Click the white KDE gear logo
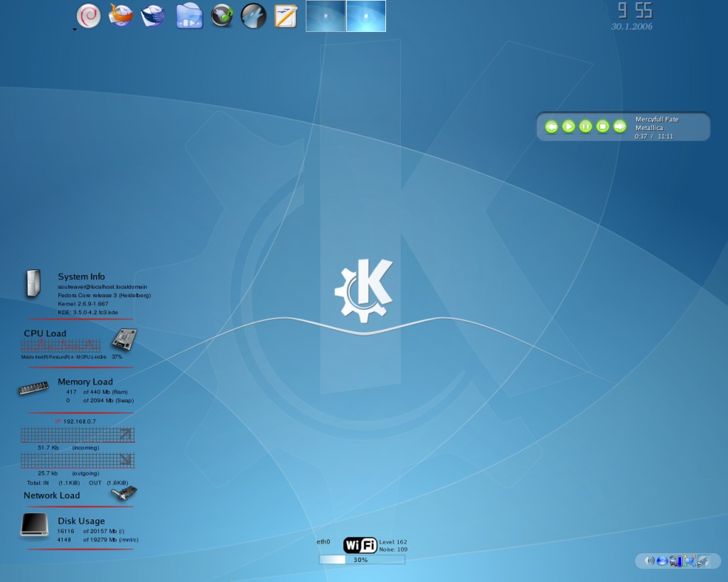 [x=364, y=290]
